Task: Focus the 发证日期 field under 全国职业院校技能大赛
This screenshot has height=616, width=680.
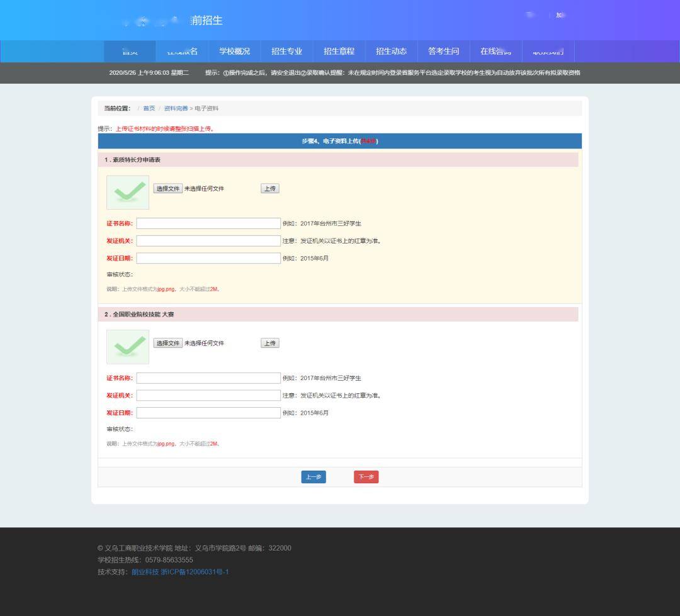Action: pos(208,413)
